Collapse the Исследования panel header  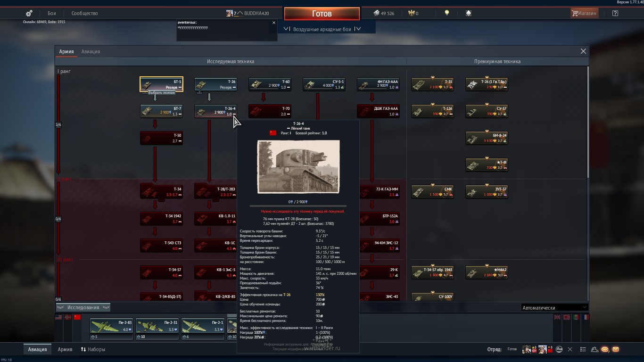pos(83,307)
